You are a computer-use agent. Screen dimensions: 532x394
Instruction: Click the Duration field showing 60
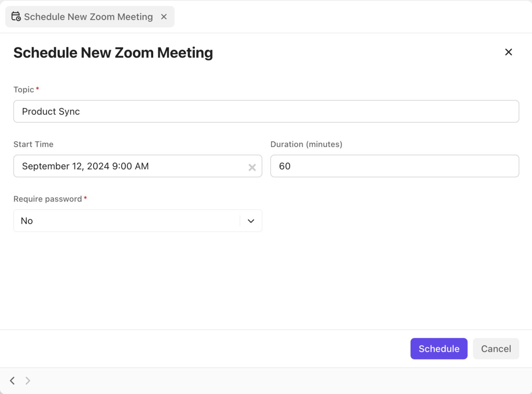click(x=394, y=166)
